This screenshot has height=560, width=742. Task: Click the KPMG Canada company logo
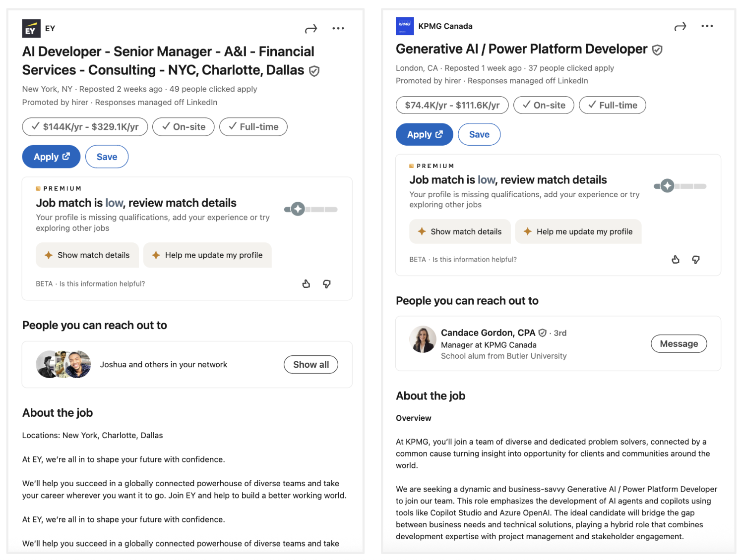click(405, 26)
